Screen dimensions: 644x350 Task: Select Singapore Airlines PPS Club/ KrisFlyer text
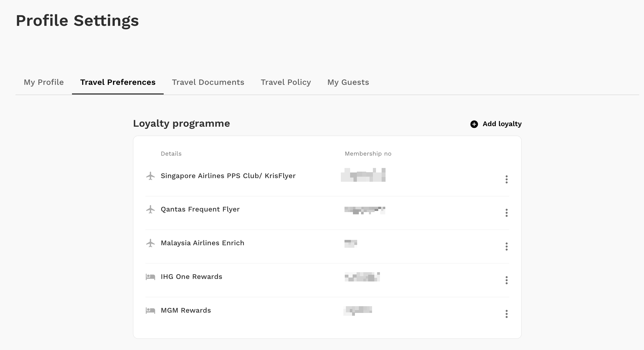coord(228,176)
